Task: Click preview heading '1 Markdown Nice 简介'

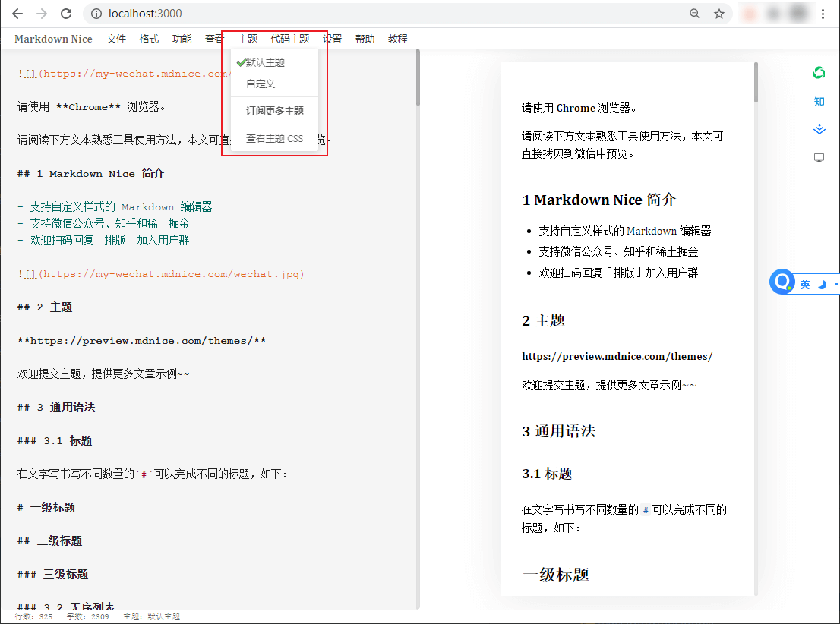Action: click(599, 200)
